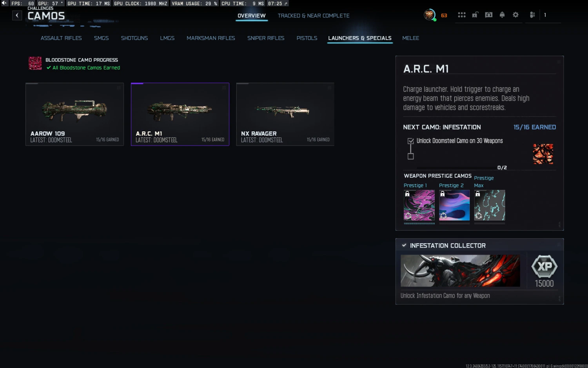Click the Infestation Collector calling card image
Viewport: 588px width, 368px height.
click(460, 271)
